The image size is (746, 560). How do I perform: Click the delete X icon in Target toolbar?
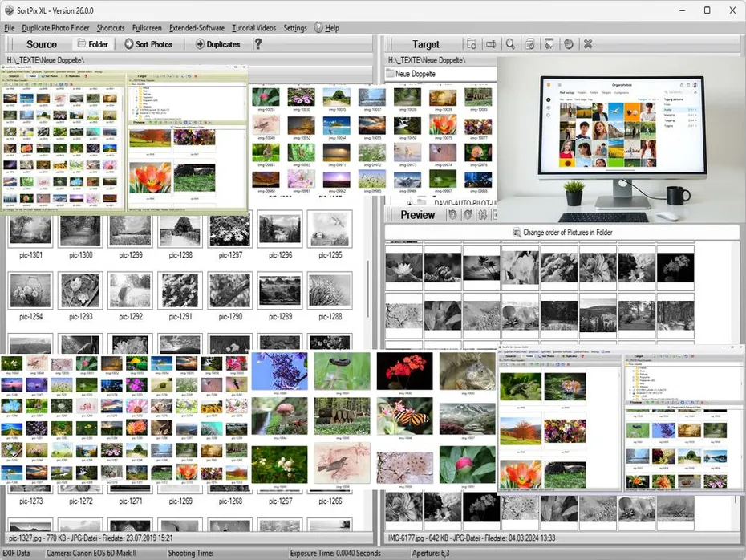(588, 44)
